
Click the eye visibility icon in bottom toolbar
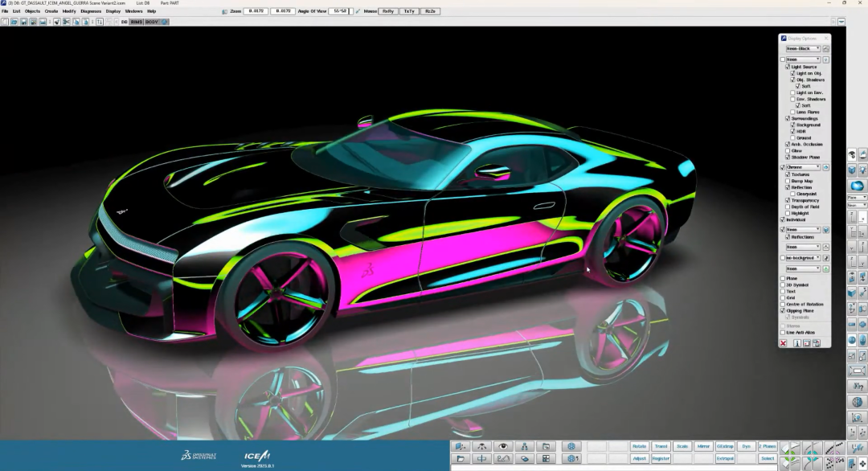(x=502, y=446)
